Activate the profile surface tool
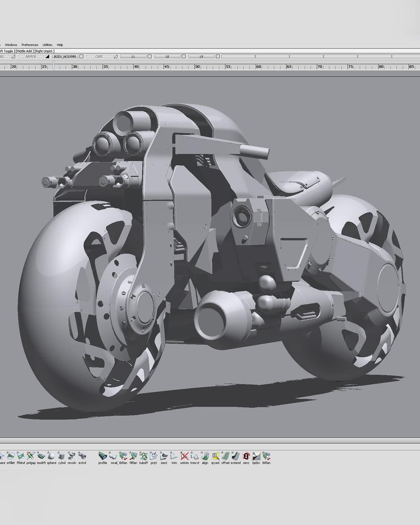420x525 pixels. pos(103,456)
